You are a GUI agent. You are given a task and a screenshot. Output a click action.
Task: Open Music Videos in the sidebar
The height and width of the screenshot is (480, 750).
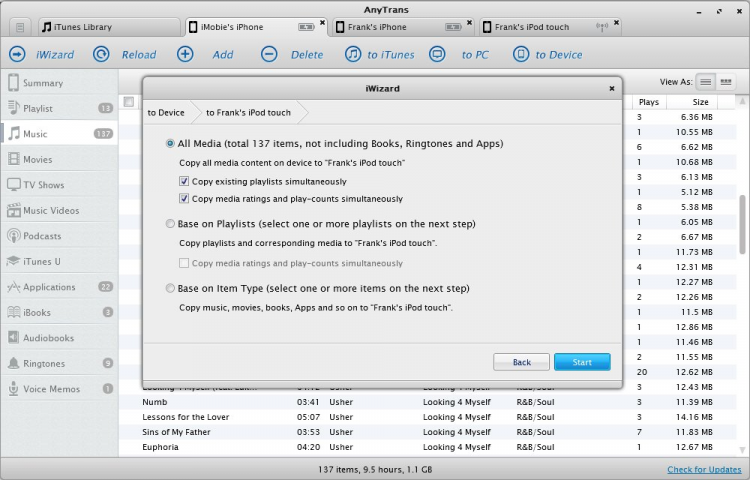coord(59,210)
